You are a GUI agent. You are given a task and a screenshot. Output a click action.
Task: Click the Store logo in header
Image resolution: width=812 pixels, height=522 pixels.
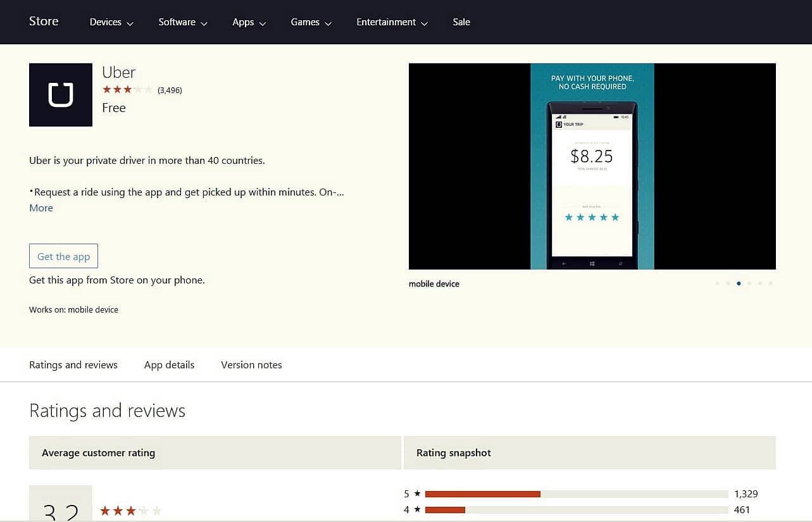pos(44,22)
